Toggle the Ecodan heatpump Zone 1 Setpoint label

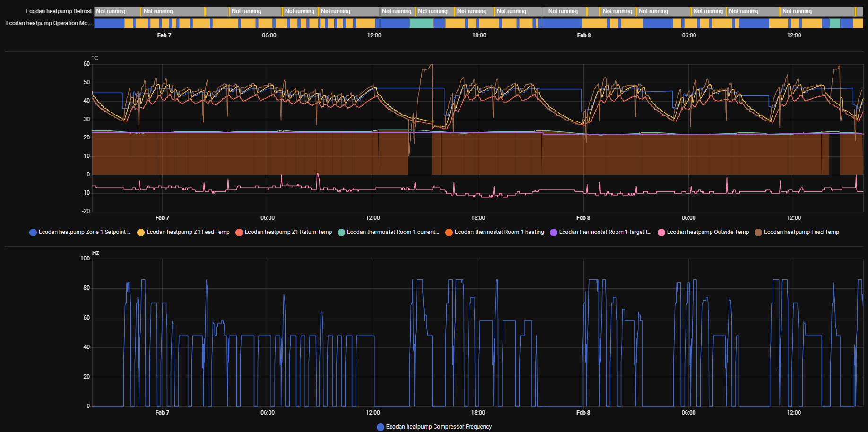click(x=84, y=232)
